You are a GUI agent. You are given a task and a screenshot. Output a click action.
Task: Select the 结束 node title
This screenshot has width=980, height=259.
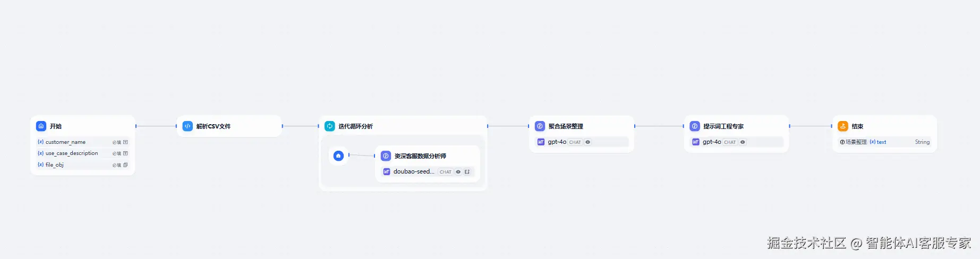pos(857,126)
